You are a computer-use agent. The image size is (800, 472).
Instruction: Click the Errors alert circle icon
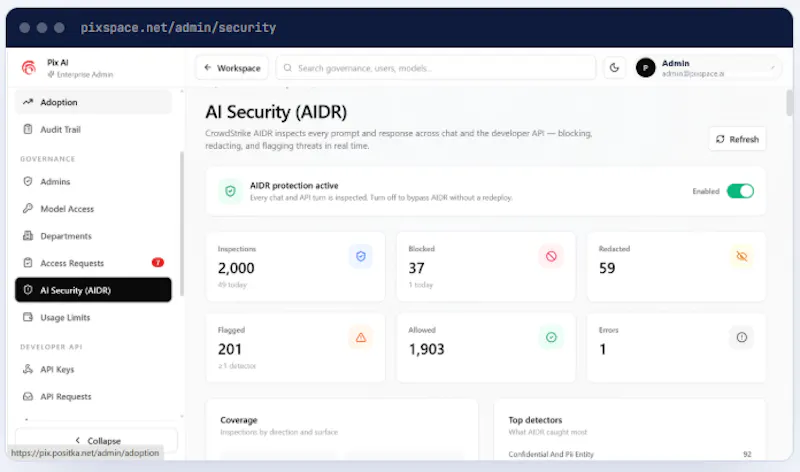point(741,337)
